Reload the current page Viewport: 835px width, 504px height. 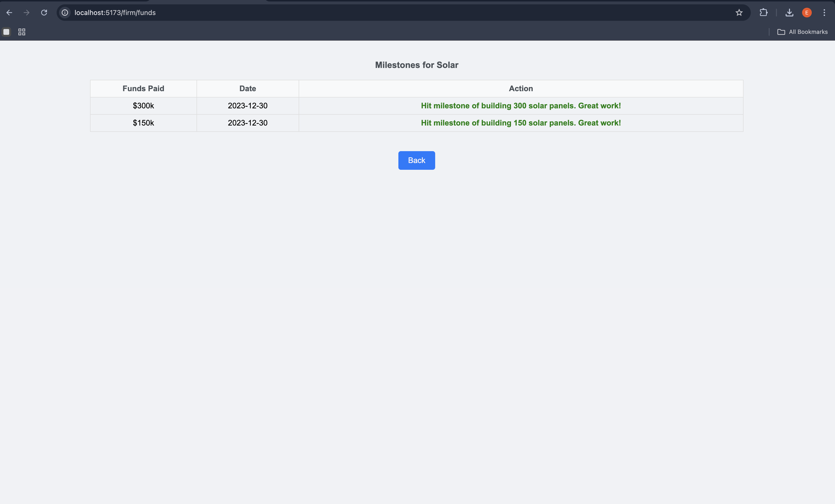click(44, 13)
